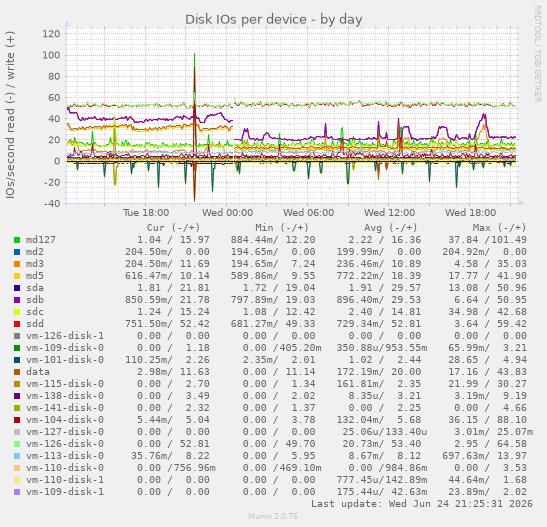Click the sdd red legend swatch
This screenshot has width=547, height=527.
point(17,324)
